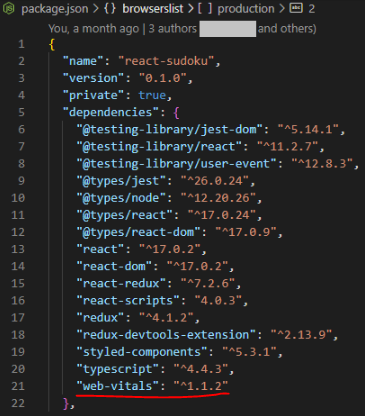
Task: Click the curly braces icon before browserslist
Action: coord(110,8)
